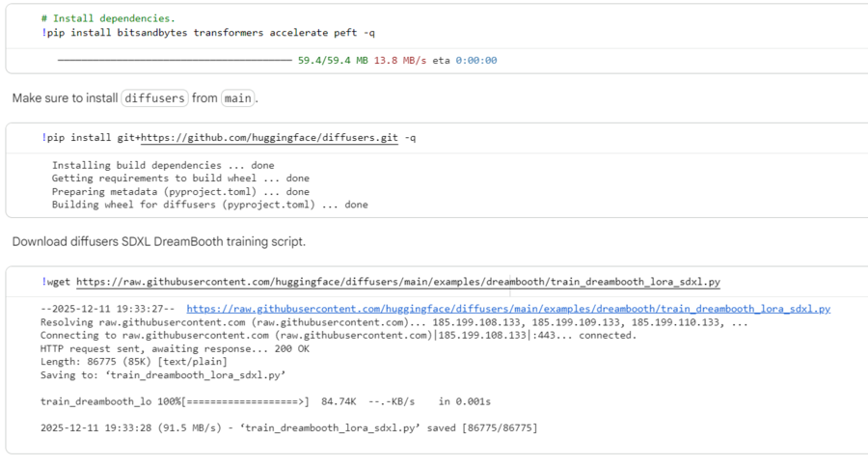
Task: Click the 'eta 0:00:00' value
Action: (465, 61)
